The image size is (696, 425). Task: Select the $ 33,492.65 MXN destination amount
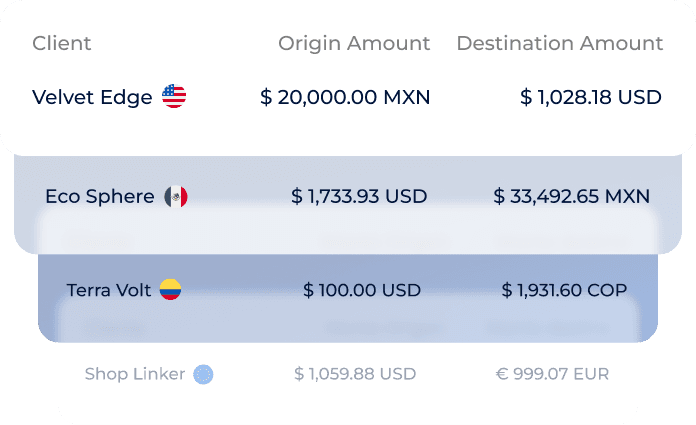[571, 196]
